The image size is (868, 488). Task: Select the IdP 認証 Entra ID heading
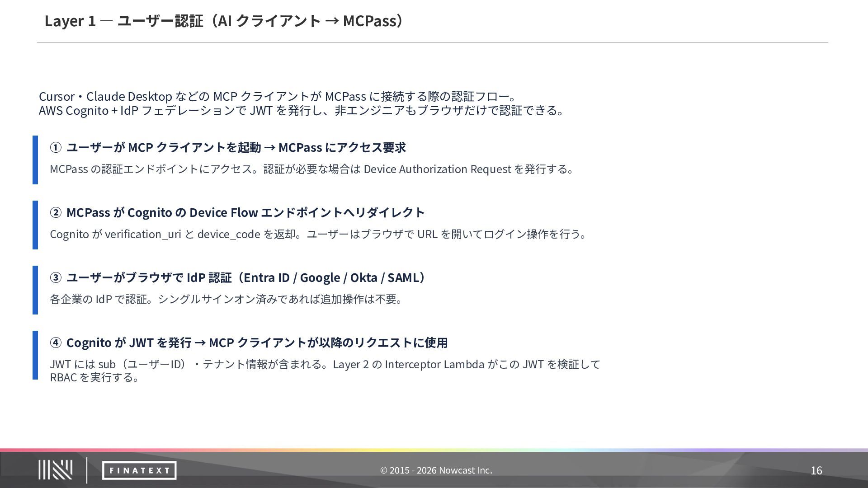pos(245,277)
